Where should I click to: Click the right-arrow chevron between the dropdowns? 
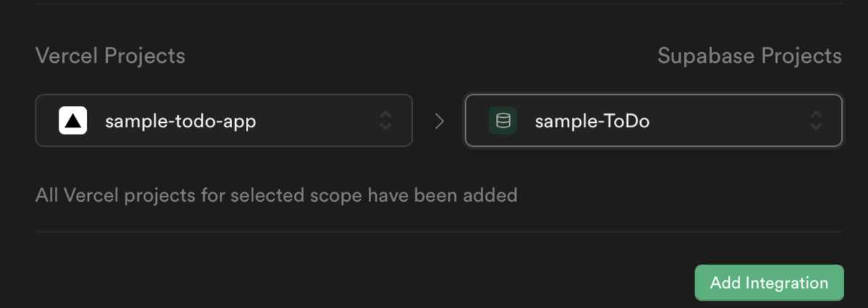tap(439, 121)
